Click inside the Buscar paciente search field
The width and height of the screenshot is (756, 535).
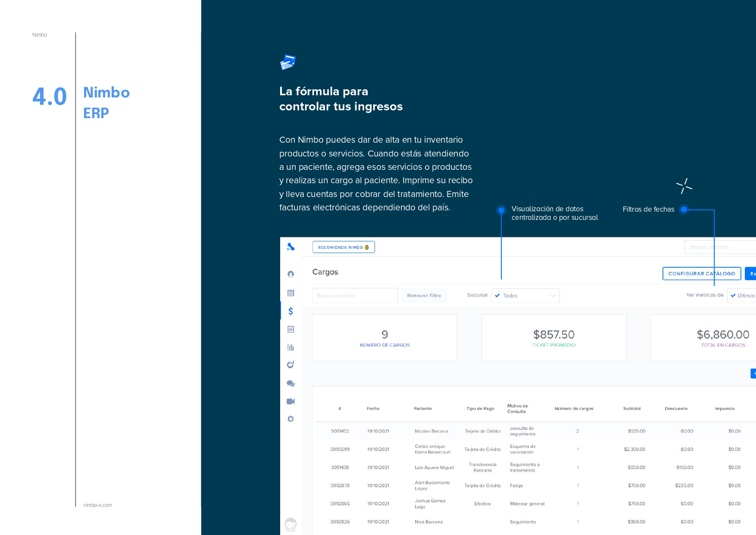355,295
